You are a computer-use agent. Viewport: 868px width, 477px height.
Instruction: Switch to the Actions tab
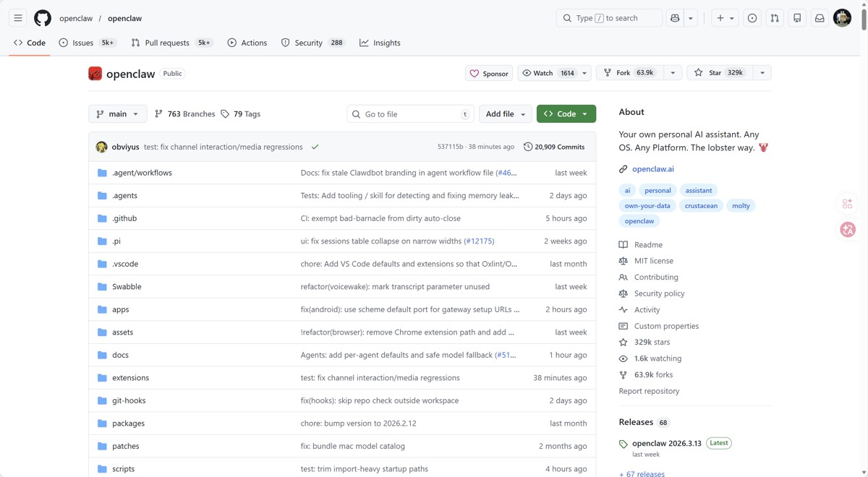click(x=247, y=43)
